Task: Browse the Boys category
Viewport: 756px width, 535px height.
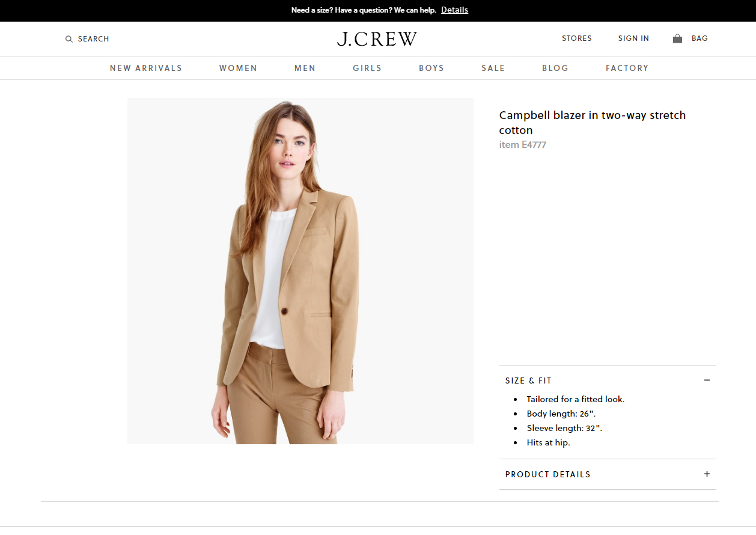Action: (x=431, y=68)
